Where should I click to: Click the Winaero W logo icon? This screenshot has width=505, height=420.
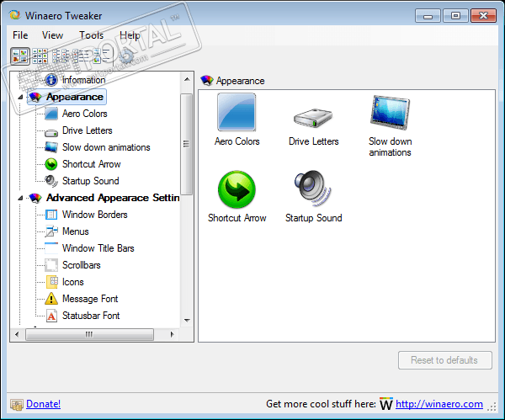click(x=386, y=404)
